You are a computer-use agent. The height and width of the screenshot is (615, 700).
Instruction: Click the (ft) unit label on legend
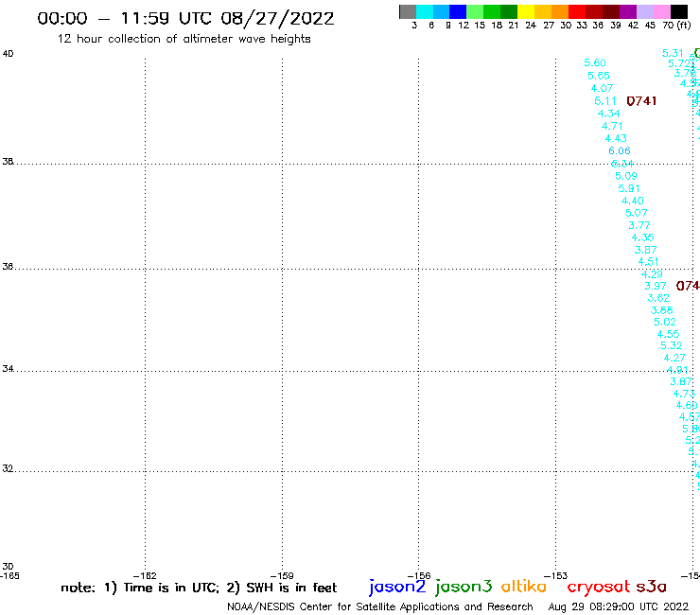click(684, 26)
